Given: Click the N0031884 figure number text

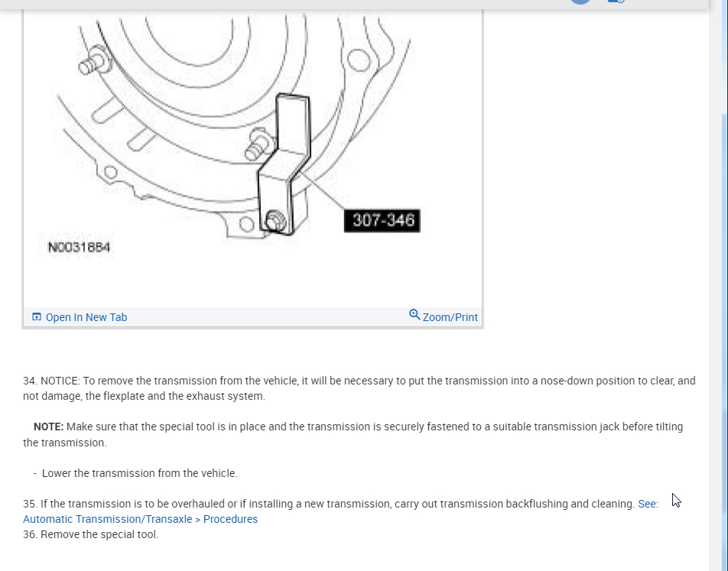Looking at the screenshot, I should pos(79,247).
